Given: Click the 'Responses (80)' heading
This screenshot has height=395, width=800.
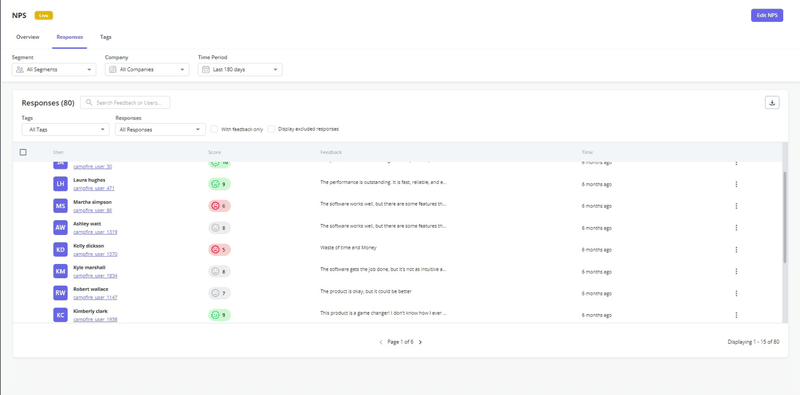Looking at the screenshot, I should click(48, 103).
